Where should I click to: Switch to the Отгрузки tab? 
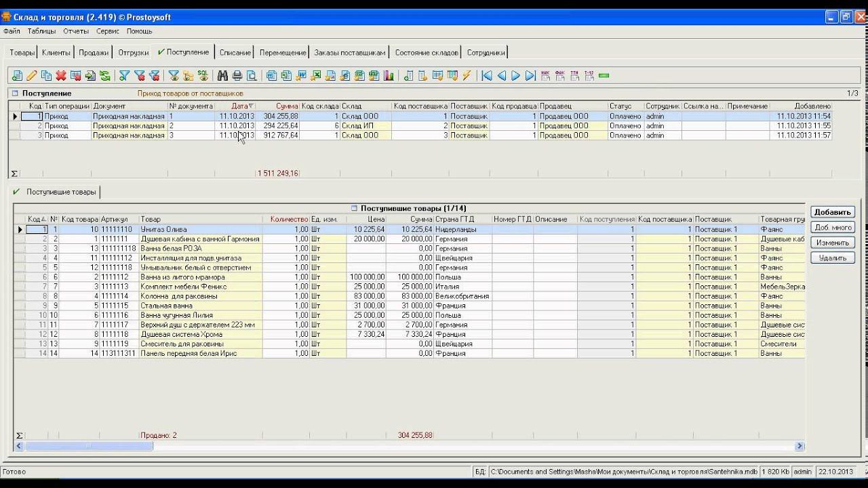coord(134,53)
